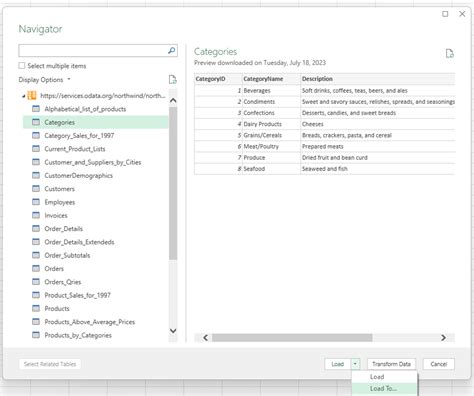The height and width of the screenshot is (396, 474).
Task: Click right arrow of preview horizontal scrollbar
Action: pos(443,338)
